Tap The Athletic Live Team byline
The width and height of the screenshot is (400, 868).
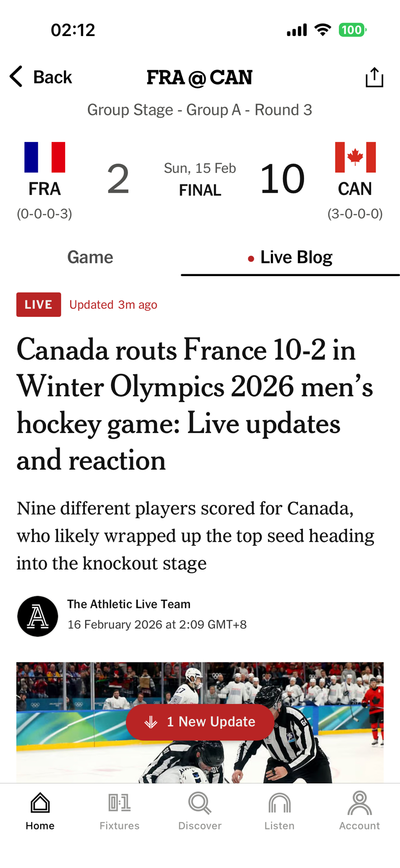point(129,604)
